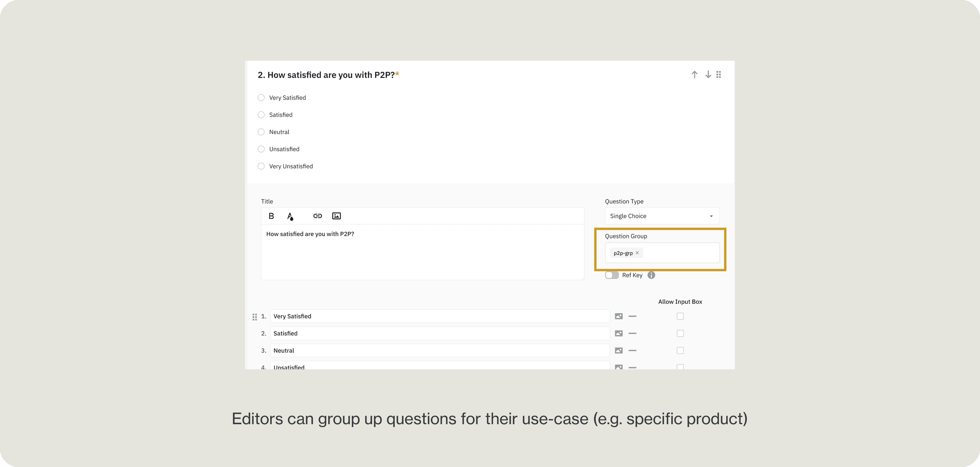Viewport: 980px width, 467px height.
Task: Edit option 1 Very Satisfied text field
Action: tap(440, 316)
